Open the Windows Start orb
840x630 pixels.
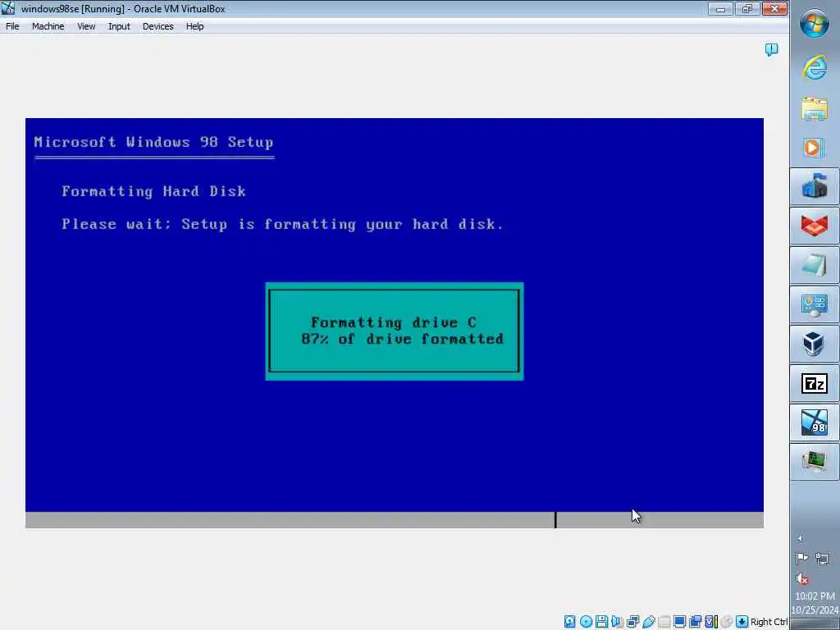pyautogui.click(x=815, y=24)
